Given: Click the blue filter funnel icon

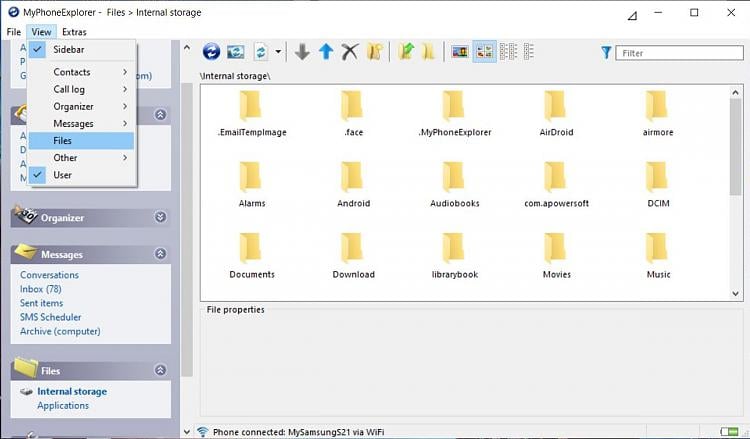Looking at the screenshot, I should point(606,53).
